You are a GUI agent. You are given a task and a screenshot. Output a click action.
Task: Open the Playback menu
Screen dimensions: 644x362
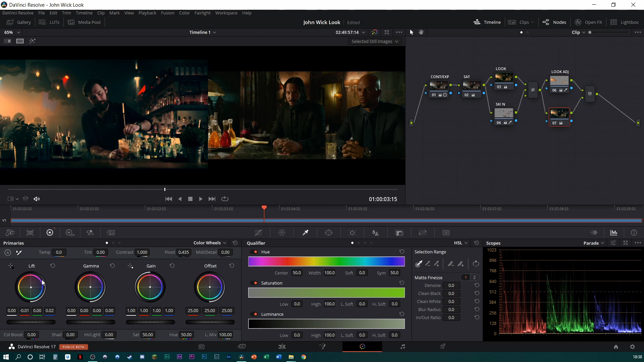pos(147,13)
